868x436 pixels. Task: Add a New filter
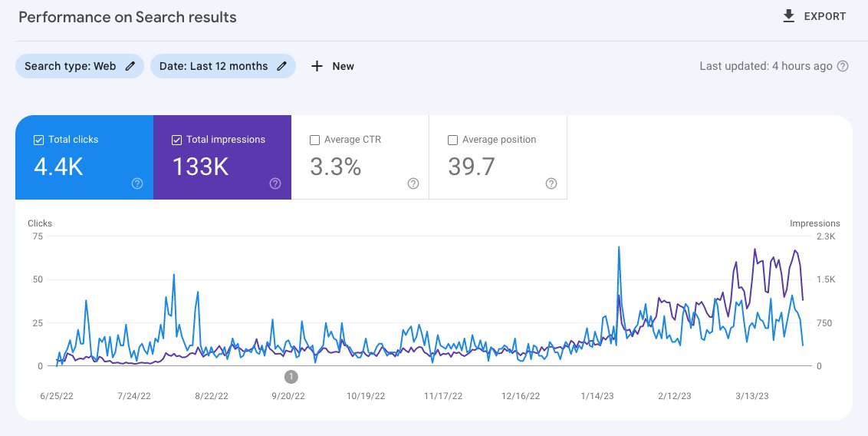333,66
